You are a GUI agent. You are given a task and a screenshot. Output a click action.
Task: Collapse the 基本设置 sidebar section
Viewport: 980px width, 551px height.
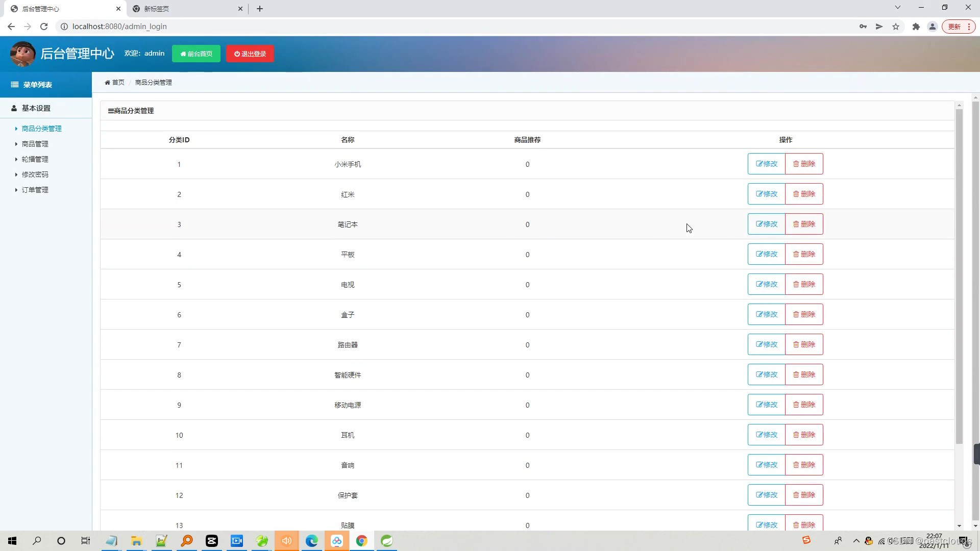pos(36,108)
